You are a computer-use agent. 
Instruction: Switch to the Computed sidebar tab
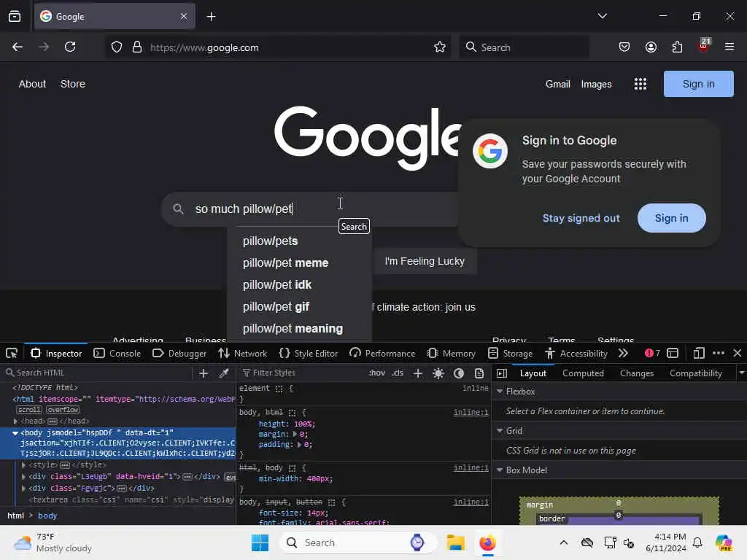[x=583, y=373]
